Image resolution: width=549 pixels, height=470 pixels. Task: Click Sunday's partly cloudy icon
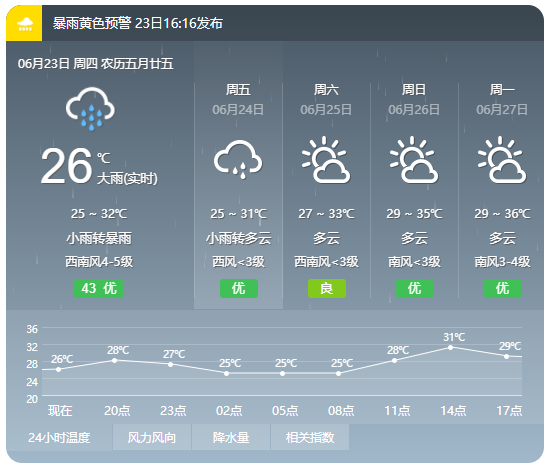tap(414, 160)
